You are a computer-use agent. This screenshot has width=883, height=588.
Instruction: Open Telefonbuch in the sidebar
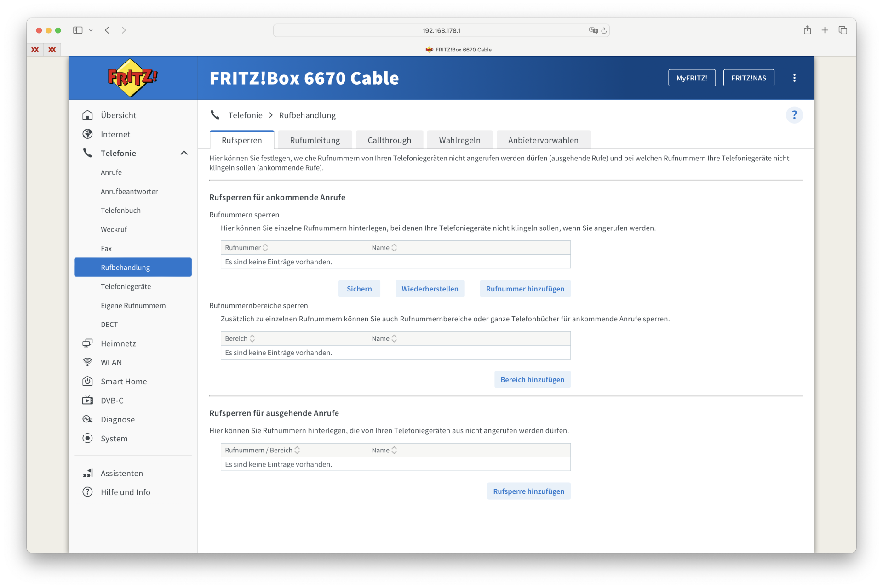[121, 211]
